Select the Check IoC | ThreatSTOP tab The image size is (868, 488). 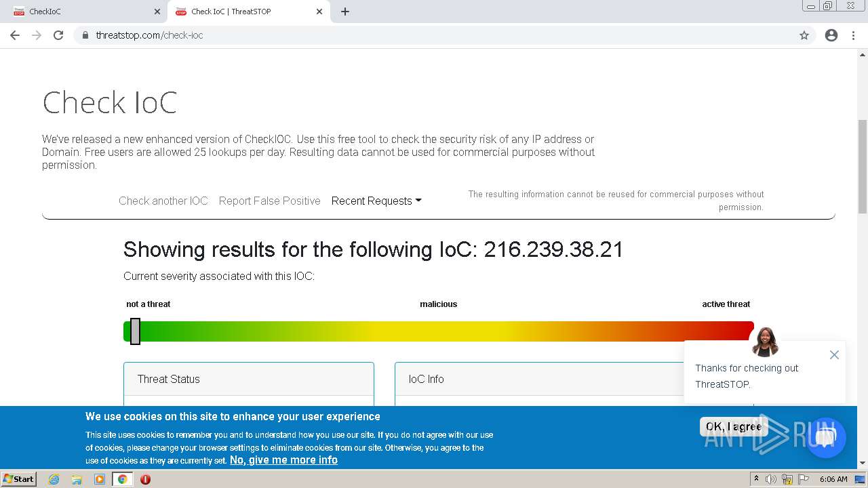tap(248, 12)
